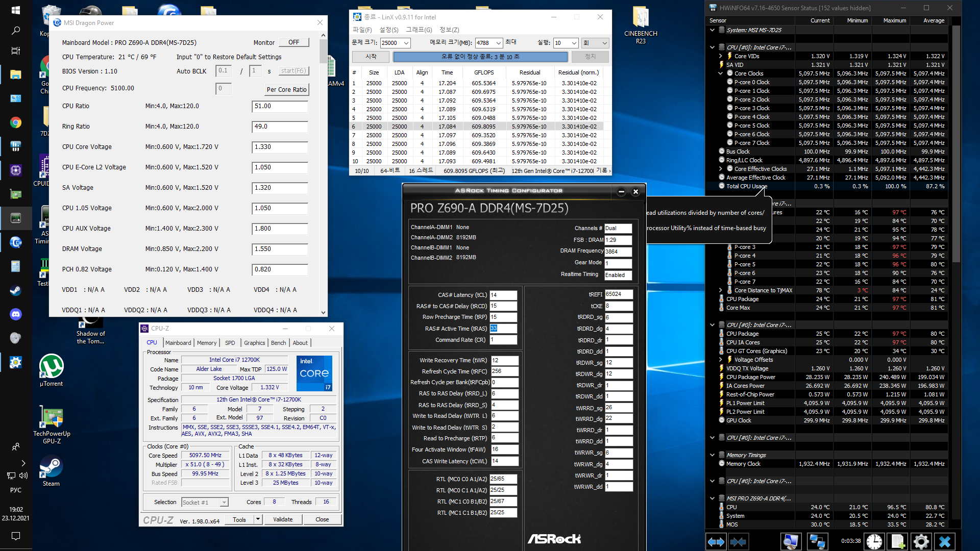980x551 pixels.
Task: Click the Per Core Ratio button
Action: [286, 89]
